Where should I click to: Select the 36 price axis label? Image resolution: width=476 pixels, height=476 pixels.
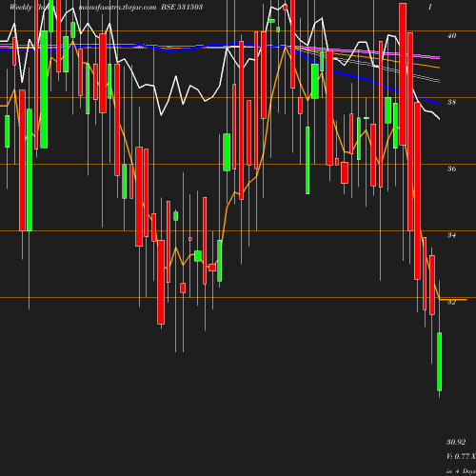451,169
